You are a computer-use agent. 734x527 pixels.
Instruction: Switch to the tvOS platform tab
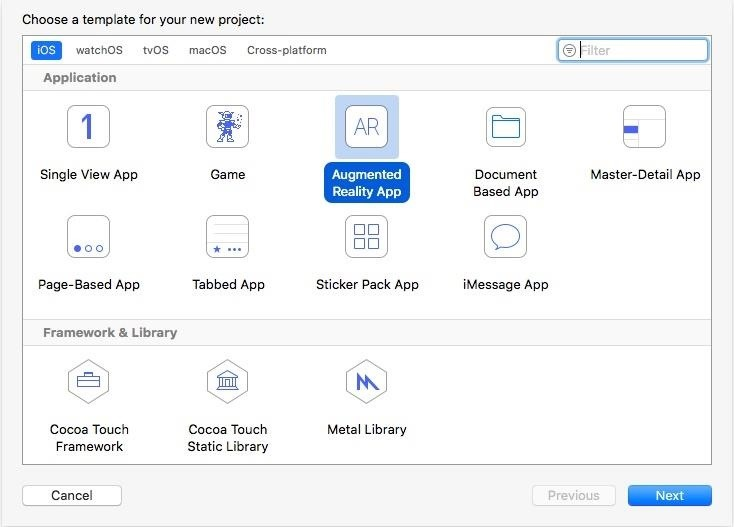pos(156,50)
